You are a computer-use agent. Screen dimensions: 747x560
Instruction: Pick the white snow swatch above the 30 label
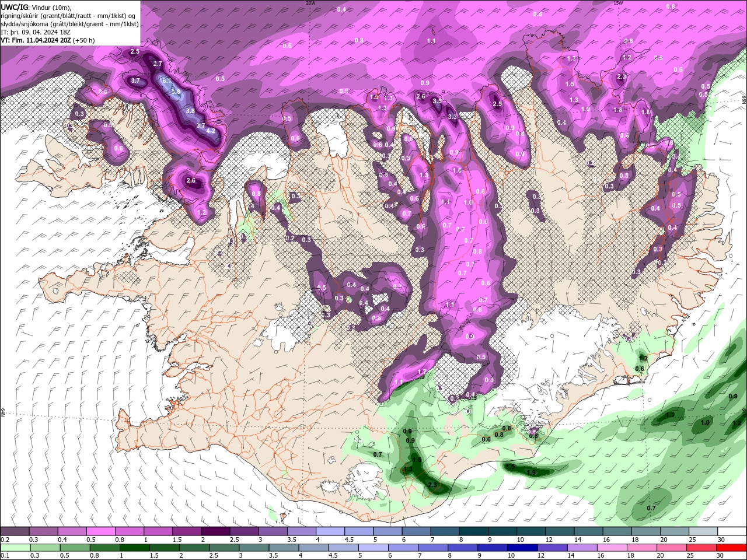click(x=731, y=531)
